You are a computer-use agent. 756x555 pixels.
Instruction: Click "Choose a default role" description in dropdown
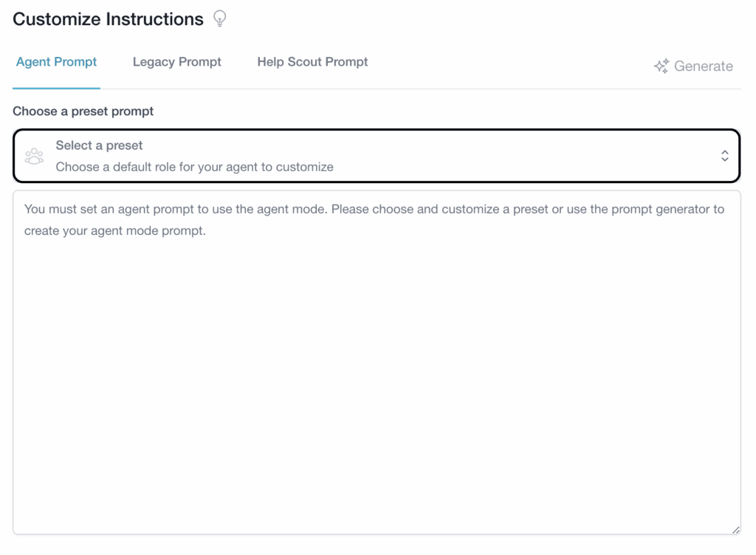(x=194, y=167)
